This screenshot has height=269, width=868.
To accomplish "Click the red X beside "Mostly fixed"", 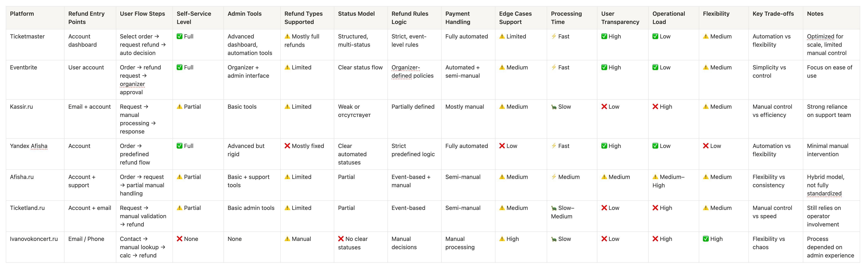I will click(287, 146).
